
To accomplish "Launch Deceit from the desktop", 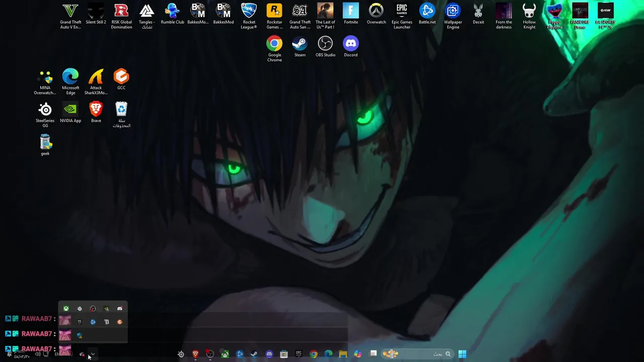I will 478,15.
